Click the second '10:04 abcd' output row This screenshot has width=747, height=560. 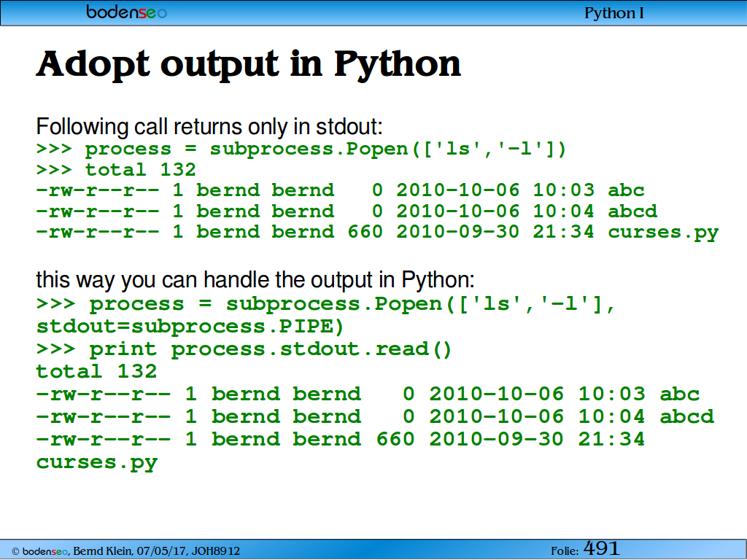pos(375,416)
